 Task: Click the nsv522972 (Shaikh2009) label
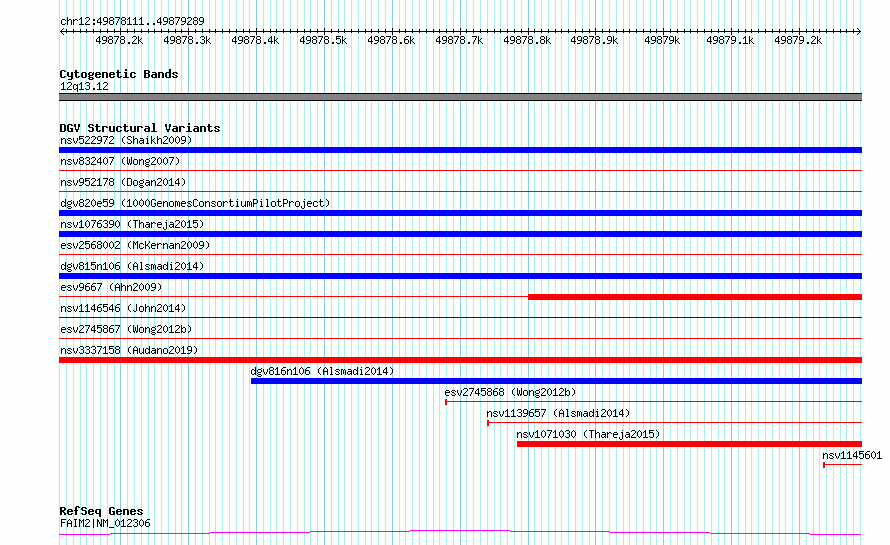[126, 140]
